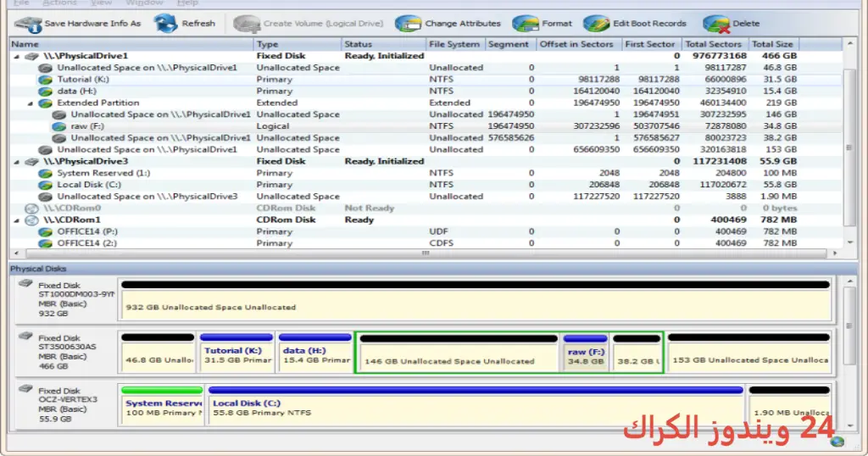
Task: Click the Extended Partition icon
Action: (x=46, y=103)
